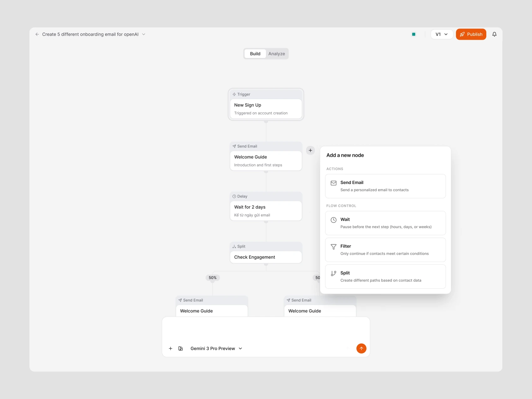Click the 'Add a new node' heading
Image resolution: width=532 pixels, height=399 pixels.
click(x=345, y=156)
